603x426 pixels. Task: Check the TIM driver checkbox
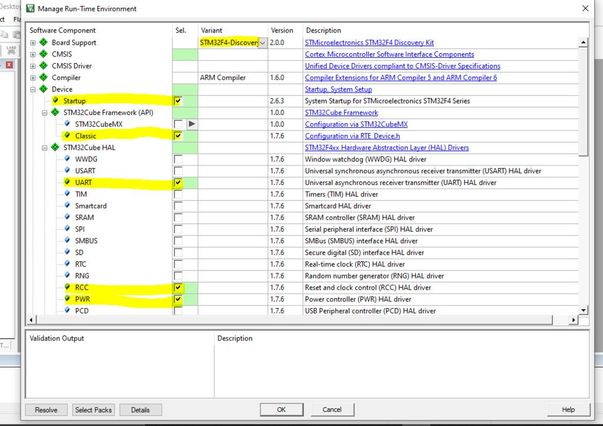[x=178, y=194]
